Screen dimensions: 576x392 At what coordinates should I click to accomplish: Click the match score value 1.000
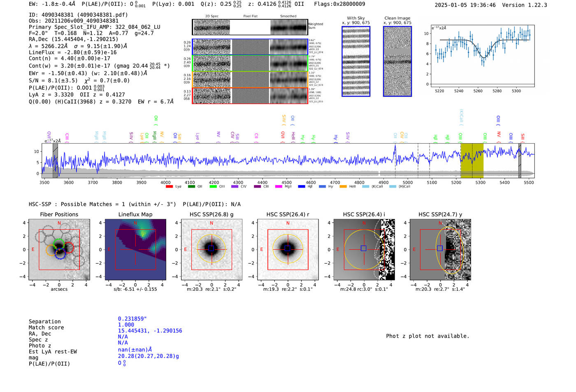pos(126,325)
